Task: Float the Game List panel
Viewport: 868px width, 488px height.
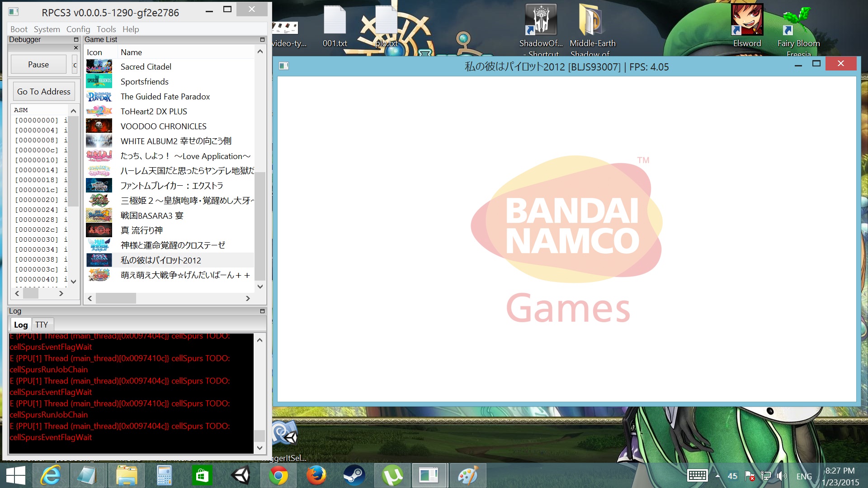Action: point(262,40)
